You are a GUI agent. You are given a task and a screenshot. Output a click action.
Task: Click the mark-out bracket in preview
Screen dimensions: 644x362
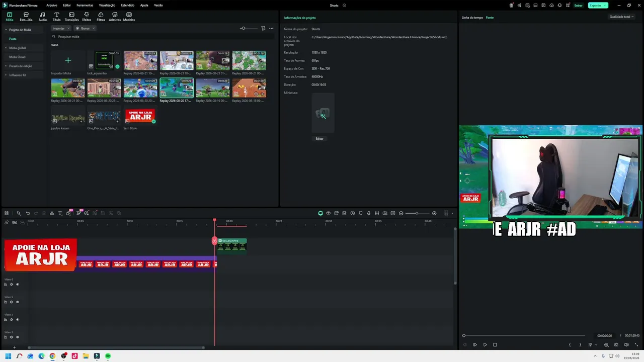pos(580,345)
